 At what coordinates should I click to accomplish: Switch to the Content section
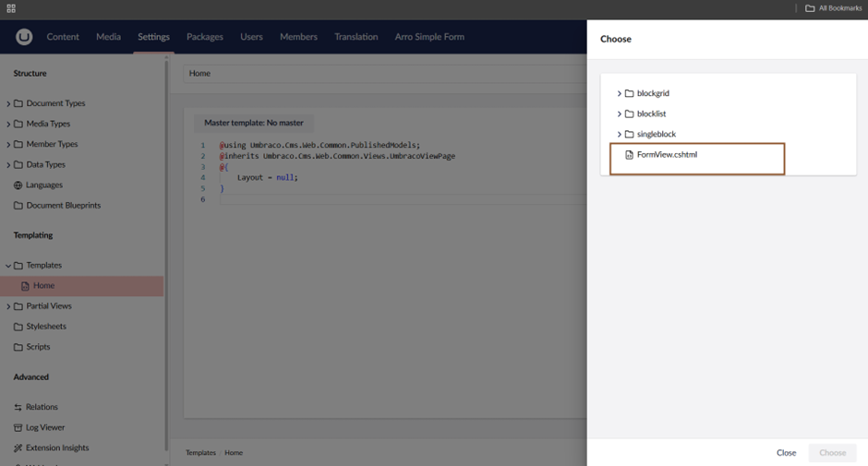coord(63,37)
